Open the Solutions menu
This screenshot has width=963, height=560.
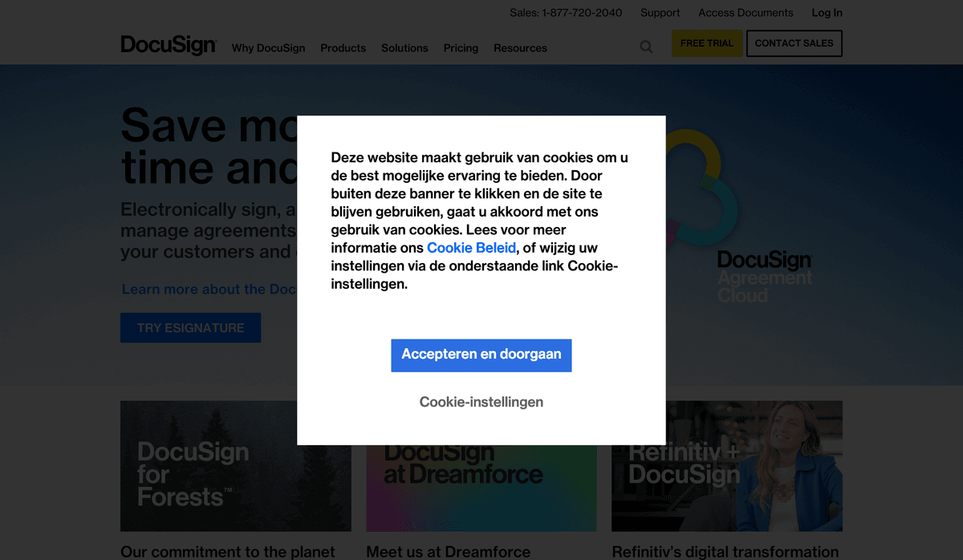point(404,48)
